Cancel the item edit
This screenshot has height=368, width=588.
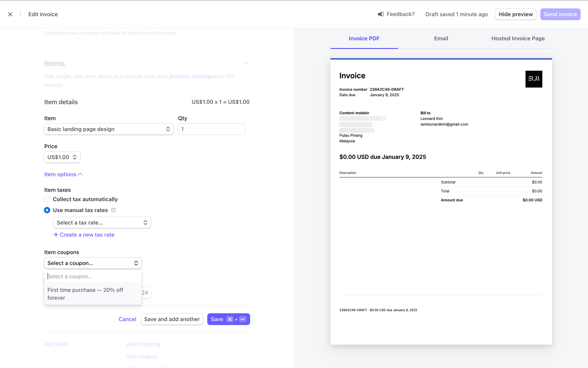coord(127,319)
